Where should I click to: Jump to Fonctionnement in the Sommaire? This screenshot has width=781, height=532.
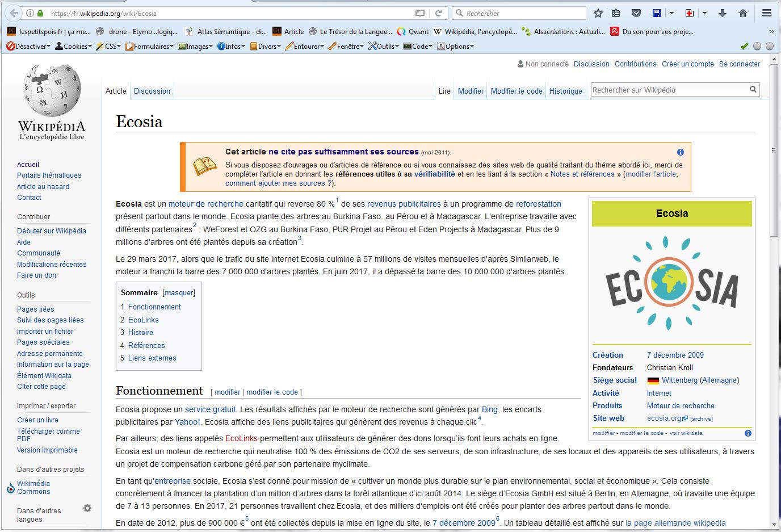tap(154, 307)
